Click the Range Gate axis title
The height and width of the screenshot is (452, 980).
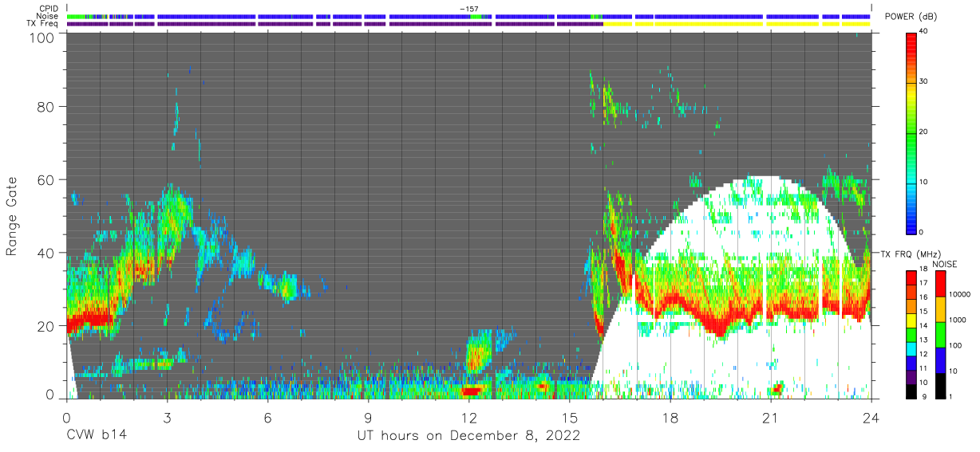click(x=12, y=217)
